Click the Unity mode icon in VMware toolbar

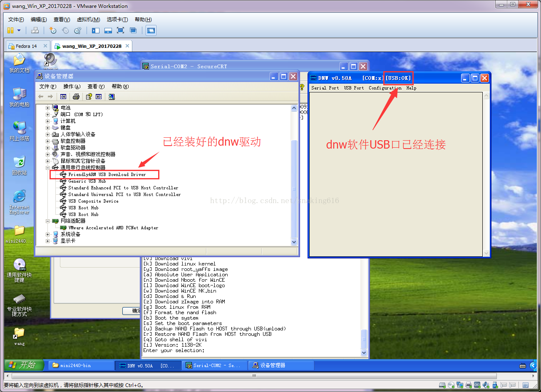point(133,30)
